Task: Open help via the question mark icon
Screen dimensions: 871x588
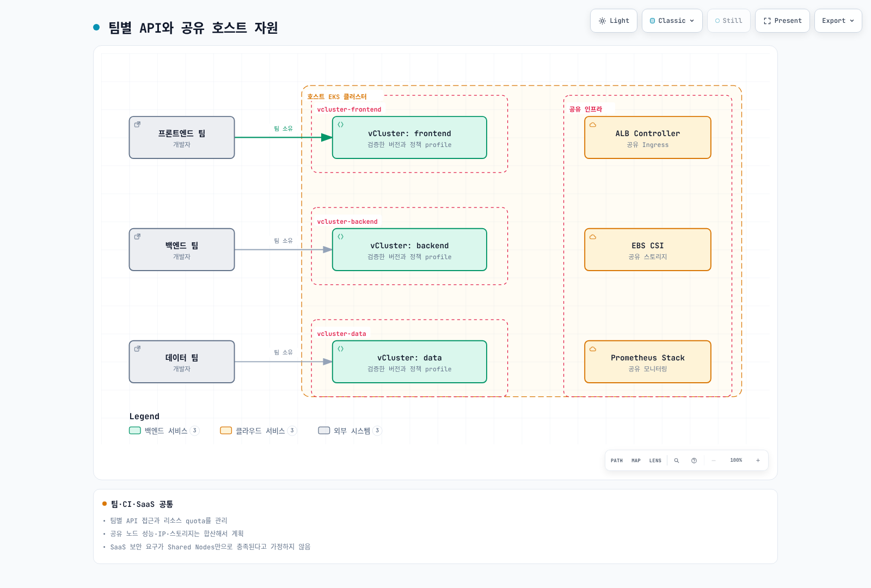Action: [x=694, y=461]
